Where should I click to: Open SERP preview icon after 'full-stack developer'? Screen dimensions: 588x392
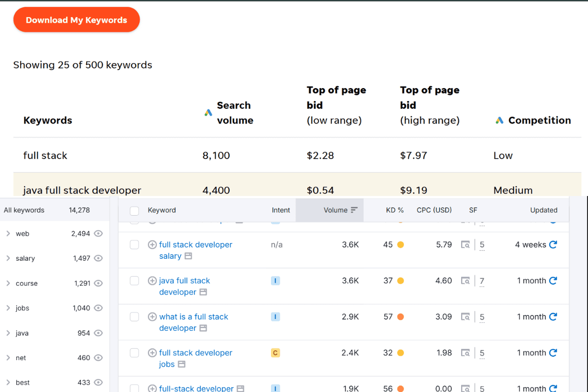pos(241,389)
